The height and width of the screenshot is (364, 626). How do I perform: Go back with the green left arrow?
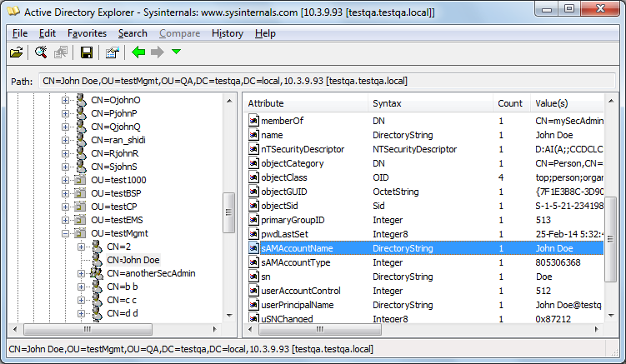pyautogui.click(x=138, y=53)
